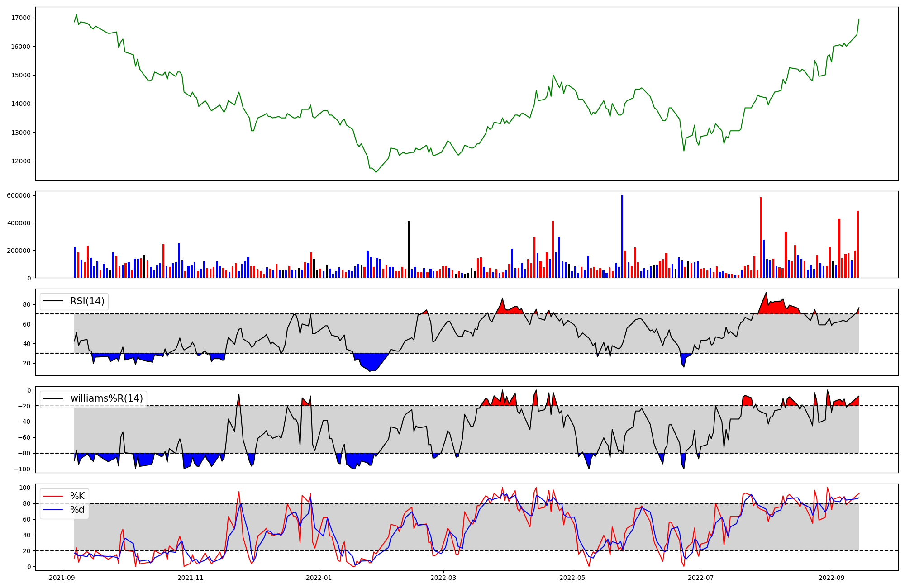Click the -100 label on Williams axis
The image size is (905, 588).
[x=23, y=469]
